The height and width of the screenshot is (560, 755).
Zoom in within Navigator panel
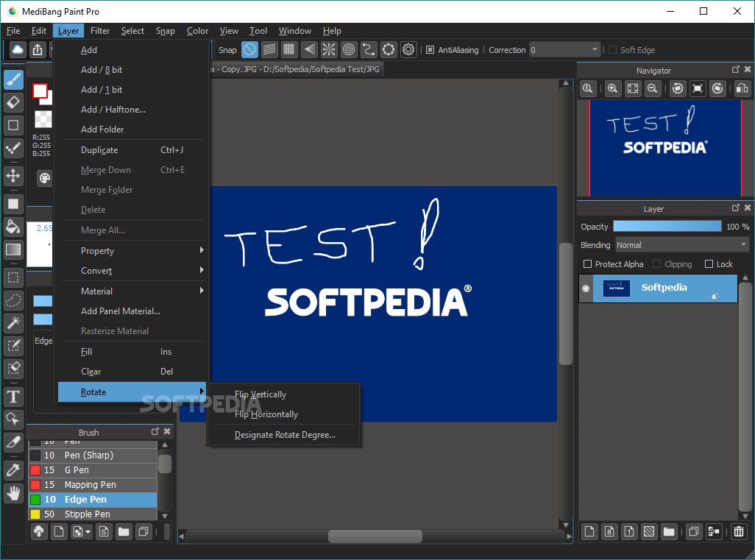click(612, 88)
